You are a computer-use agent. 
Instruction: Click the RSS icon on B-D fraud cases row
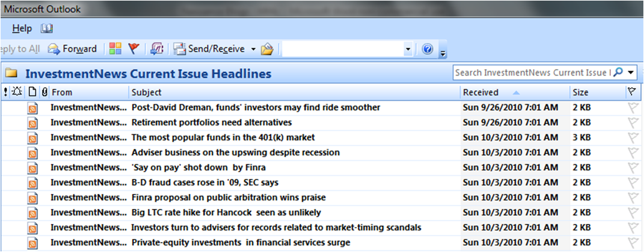[33, 183]
